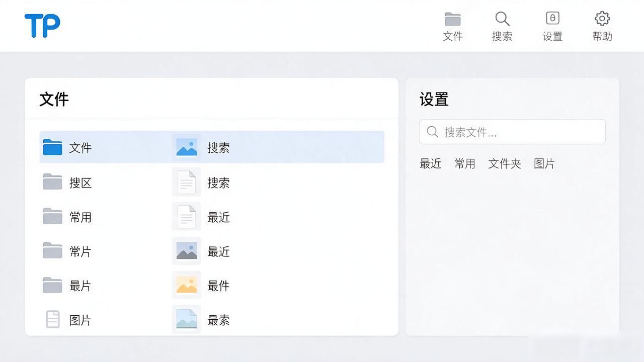The image size is (644, 362).
Task: Open the orange image file 最件
Action: tap(187, 285)
